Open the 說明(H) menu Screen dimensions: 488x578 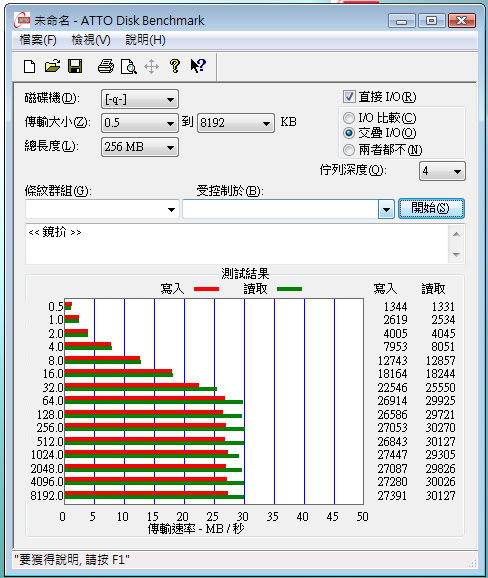(145, 40)
